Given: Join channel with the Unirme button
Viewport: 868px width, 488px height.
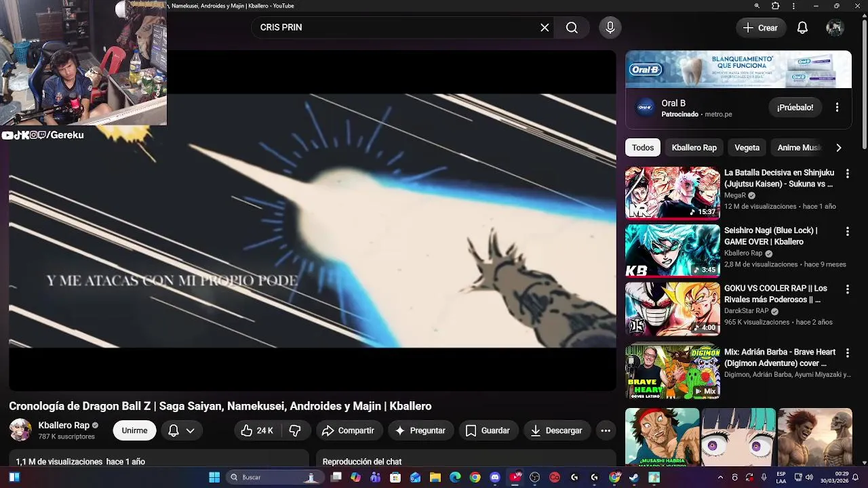Looking at the screenshot, I should coord(134,430).
